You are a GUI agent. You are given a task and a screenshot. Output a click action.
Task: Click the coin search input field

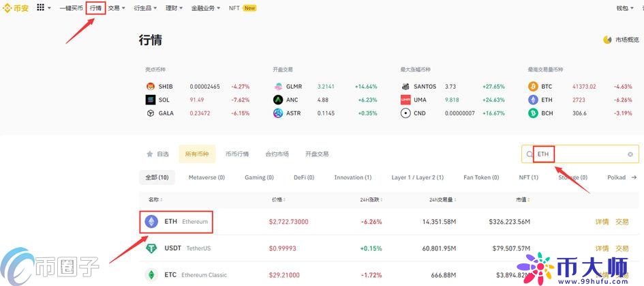580,154
